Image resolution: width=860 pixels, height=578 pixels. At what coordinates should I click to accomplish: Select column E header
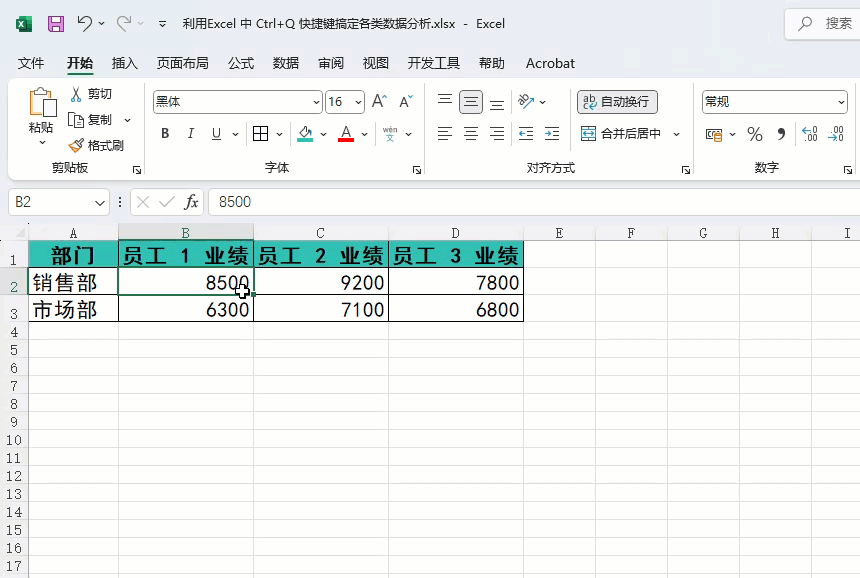[559, 233]
